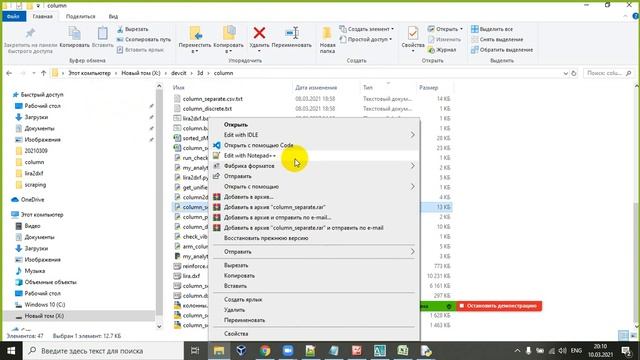Click Журнал in the ribbon
Image resolution: width=640 pixels, height=360 pixels.
[442, 49]
